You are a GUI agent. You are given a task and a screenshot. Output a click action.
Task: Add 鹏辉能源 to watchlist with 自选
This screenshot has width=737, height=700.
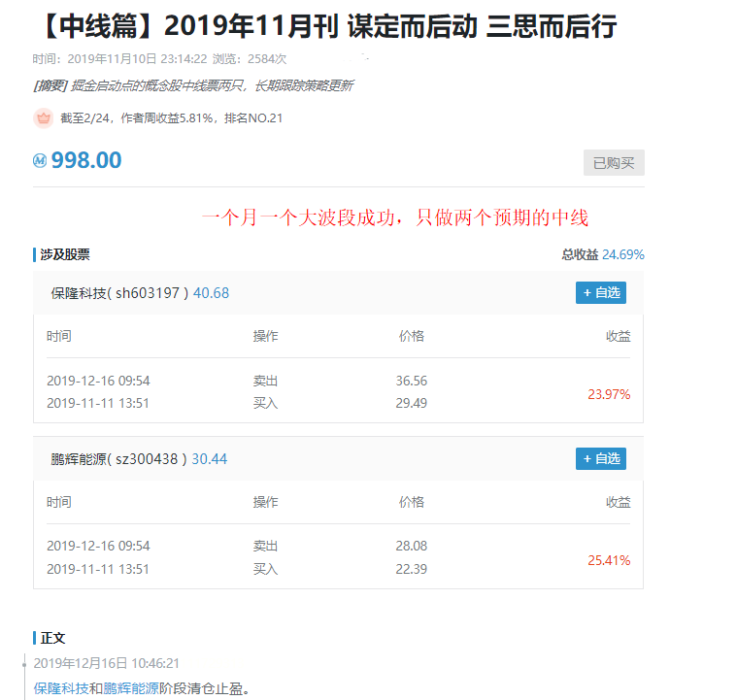[x=601, y=459]
